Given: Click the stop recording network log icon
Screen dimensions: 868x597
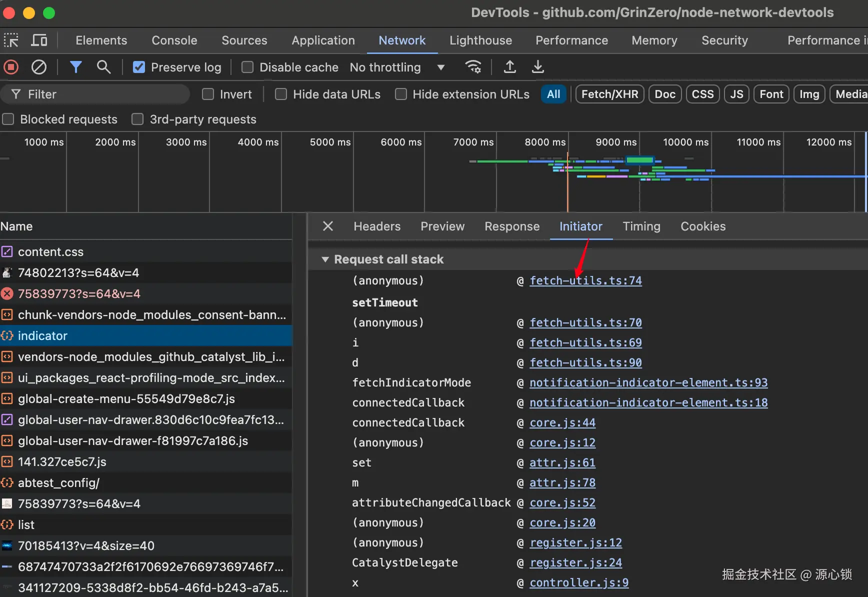Looking at the screenshot, I should coord(11,67).
